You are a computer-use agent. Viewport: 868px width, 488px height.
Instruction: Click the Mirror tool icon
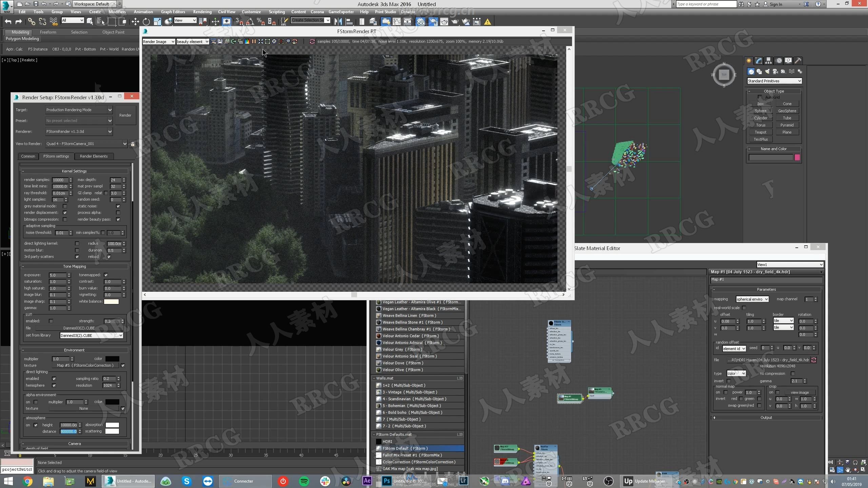[x=338, y=22]
